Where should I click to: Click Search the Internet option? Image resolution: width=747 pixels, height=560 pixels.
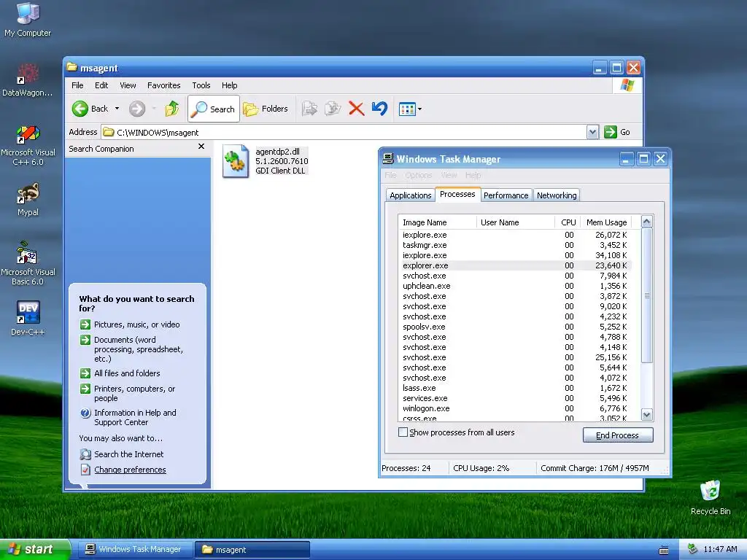(122, 454)
